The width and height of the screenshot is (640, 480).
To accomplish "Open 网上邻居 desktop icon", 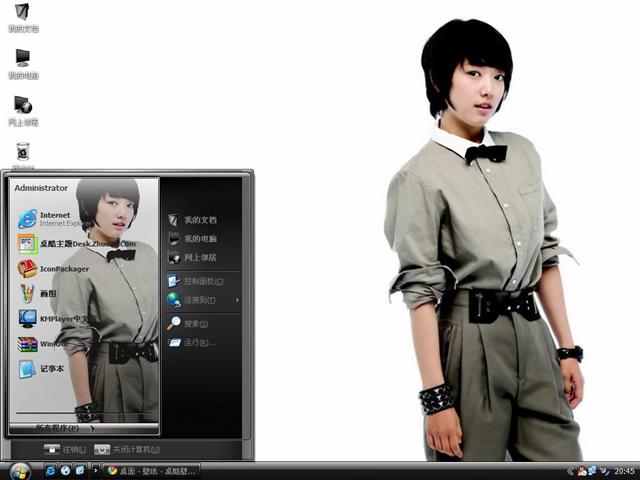I will tap(23, 111).
